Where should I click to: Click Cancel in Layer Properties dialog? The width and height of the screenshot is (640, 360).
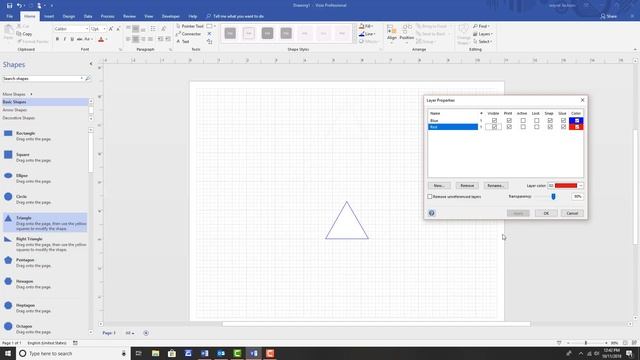coord(572,213)
